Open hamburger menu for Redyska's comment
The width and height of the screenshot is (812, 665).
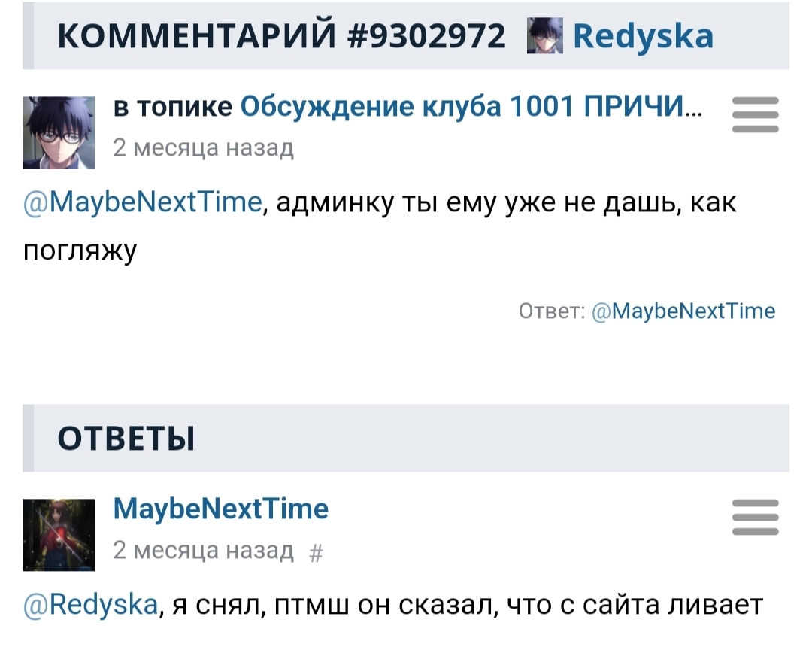pyautogui.click(x=755, y=117)
